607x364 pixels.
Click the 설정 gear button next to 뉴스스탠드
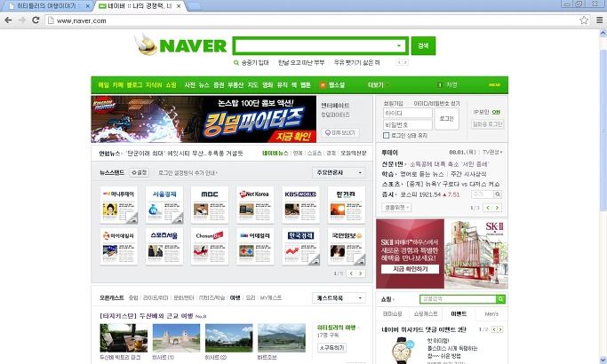tap(139, 172)
